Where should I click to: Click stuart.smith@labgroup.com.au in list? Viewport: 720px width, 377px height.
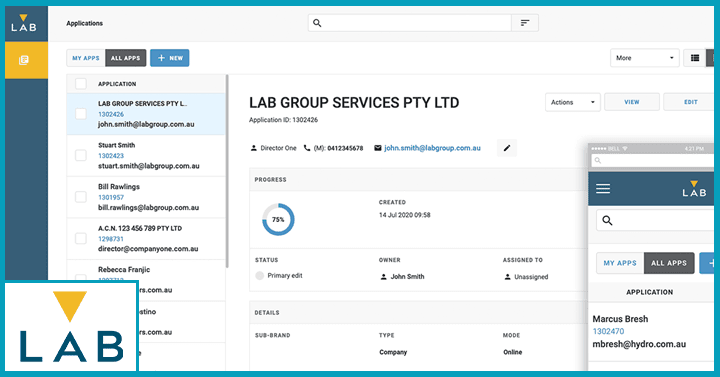tap(149, 166)
